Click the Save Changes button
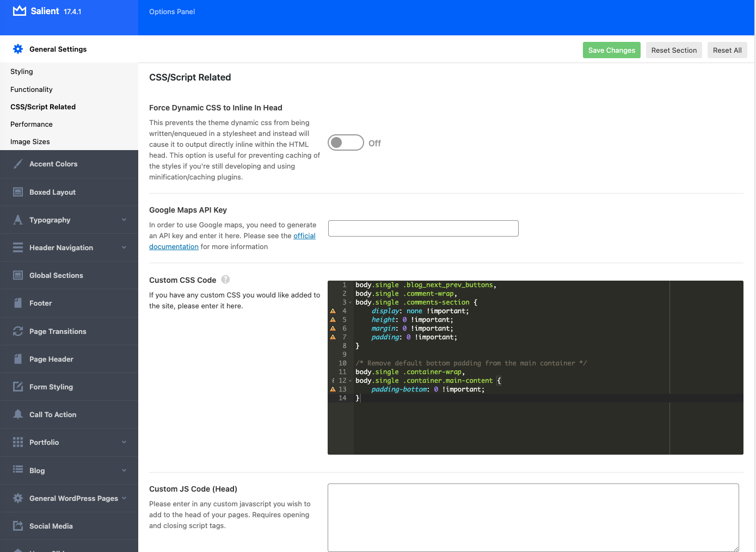This screenshot has width=756, height=552. 611,50
